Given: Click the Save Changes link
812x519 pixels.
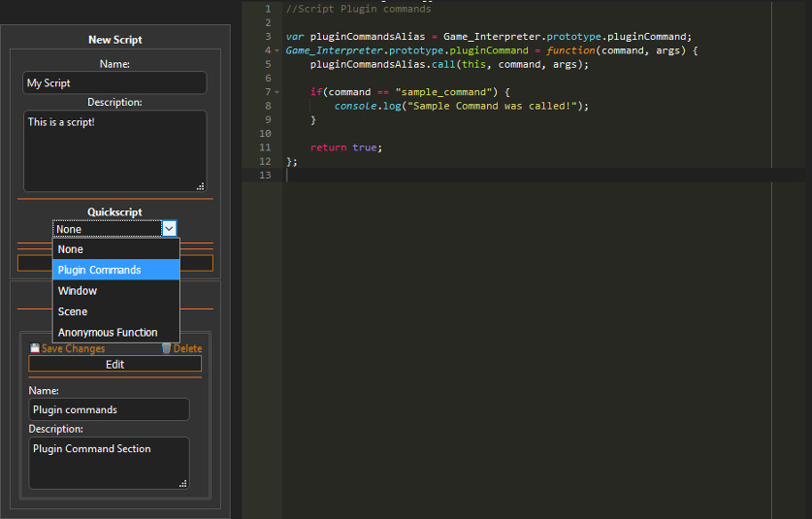Looking at the screenshot, I should pos(73,348).
